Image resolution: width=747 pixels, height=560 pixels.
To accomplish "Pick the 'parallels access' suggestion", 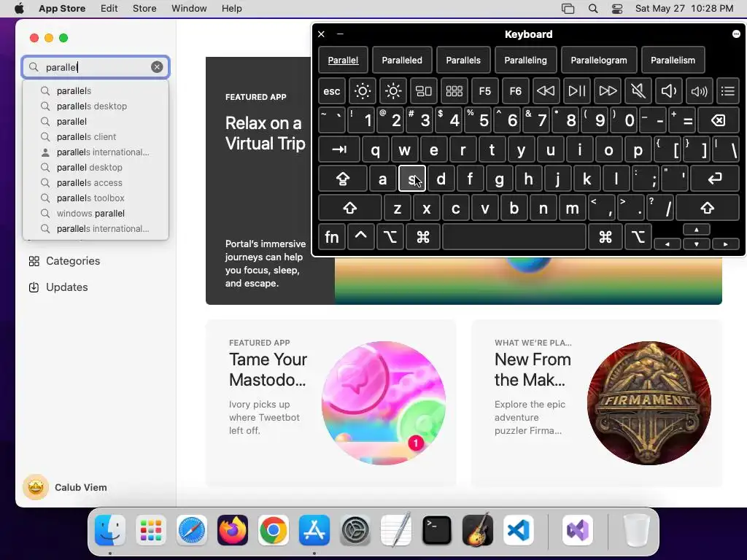I will pyautogui.click(x=96, y=183).
